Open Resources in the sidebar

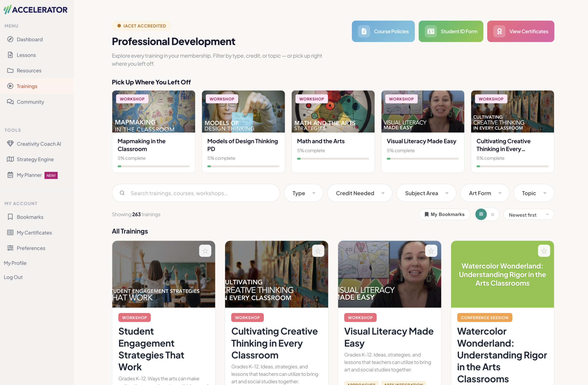(37, 71)
